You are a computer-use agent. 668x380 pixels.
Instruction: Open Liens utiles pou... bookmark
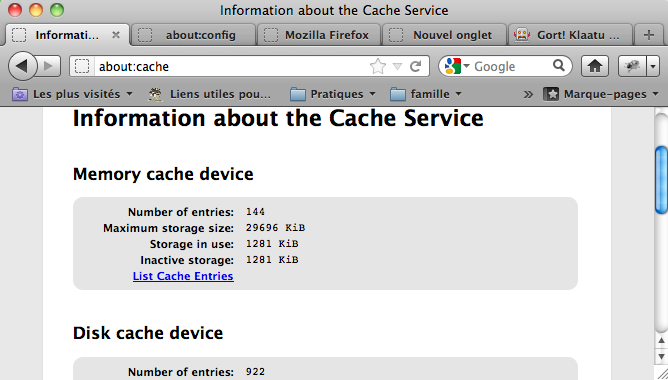210,94
